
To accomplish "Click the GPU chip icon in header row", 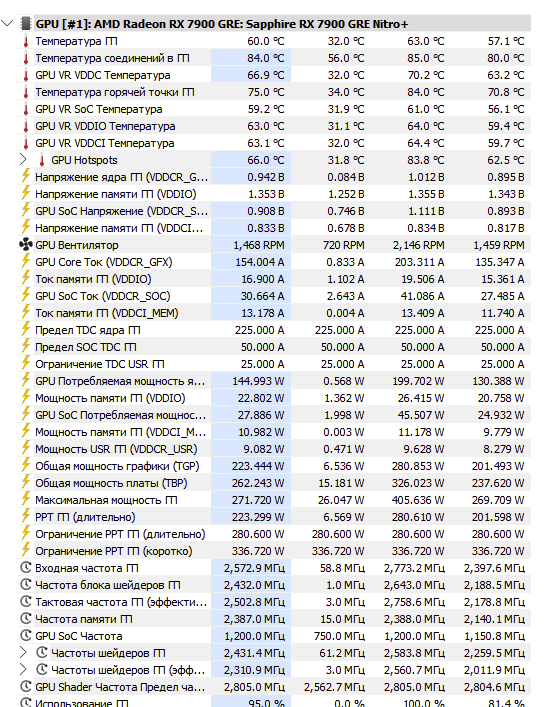I will tap(26, 23).
